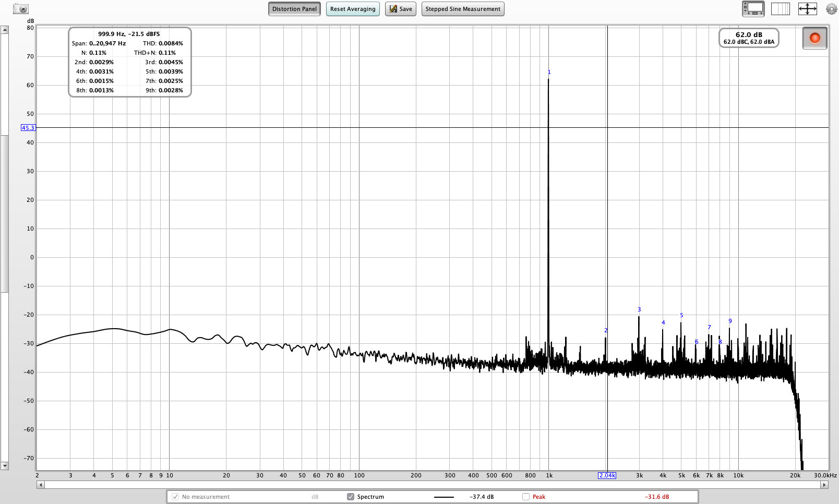Click the 2.04k cursor frequency label
The width and height of the screenshot is (839, 504).
(607, 475)
